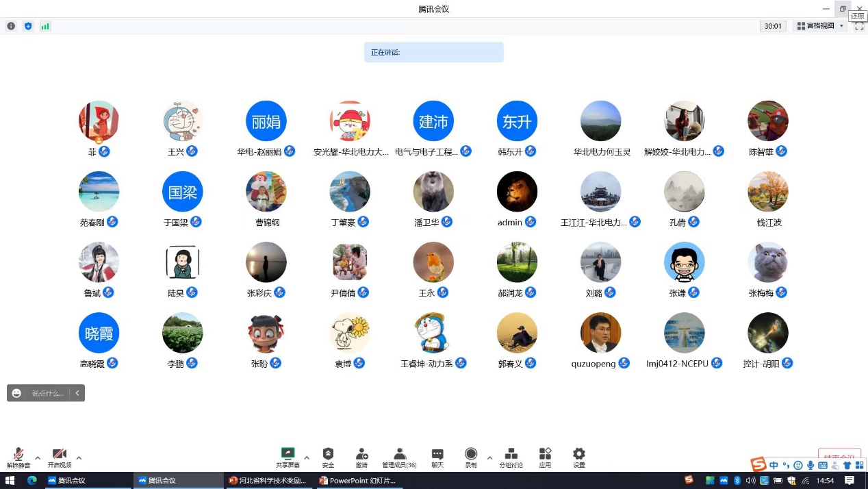Expand audio options arrow beside 解除静音
The width and height of the screenshot is (868, 489).
38,457
